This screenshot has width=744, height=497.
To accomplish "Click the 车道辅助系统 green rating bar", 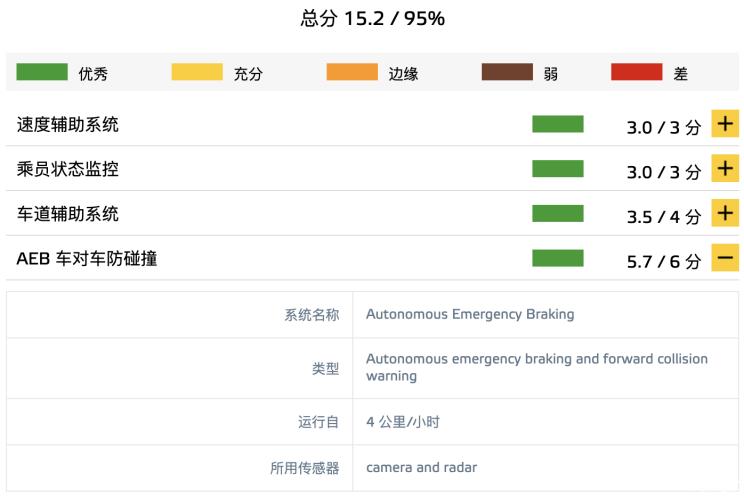I will click(557, 214).
